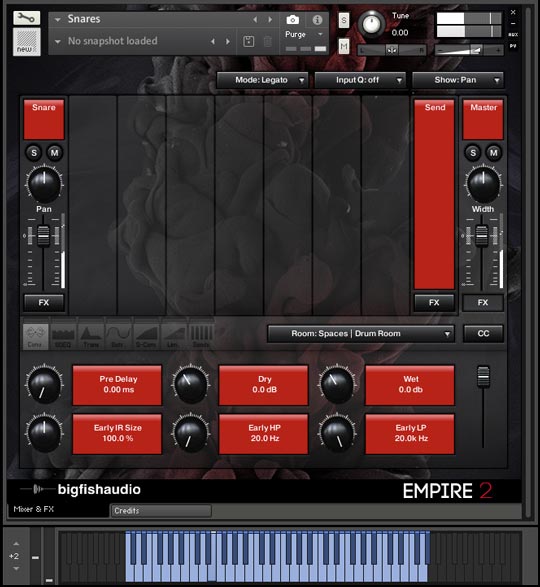Open the wrench instrument edit mode

[x=27, y=18]
